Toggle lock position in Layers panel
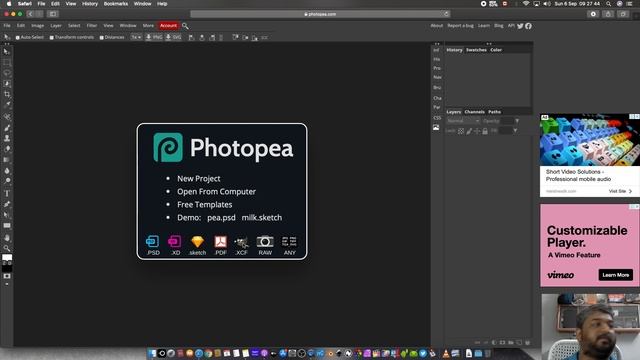640x360 pixels. tap(477, 131)
